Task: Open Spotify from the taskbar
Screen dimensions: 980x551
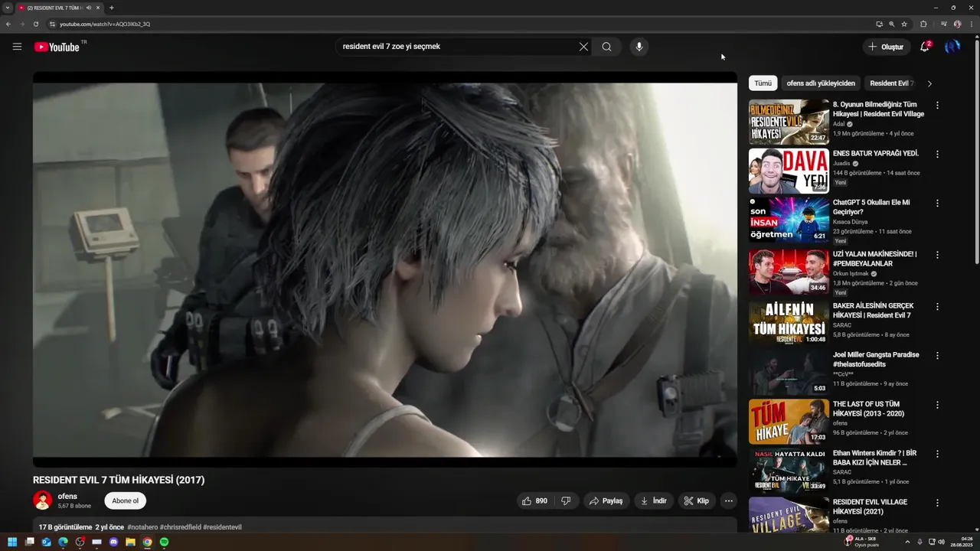Action: (x=165, y=542)
